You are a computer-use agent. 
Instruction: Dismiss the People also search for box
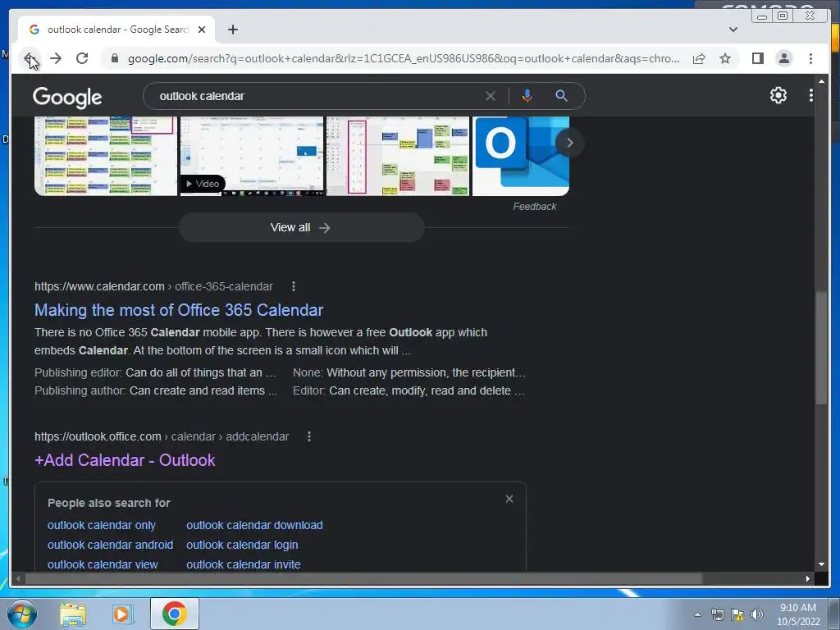(x=509, y=499)
